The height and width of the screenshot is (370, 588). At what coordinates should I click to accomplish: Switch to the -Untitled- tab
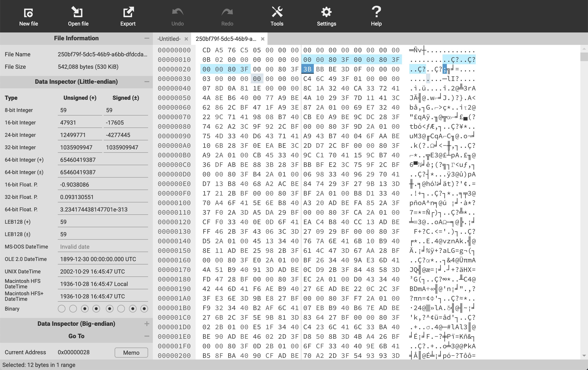tap(169, 39)
